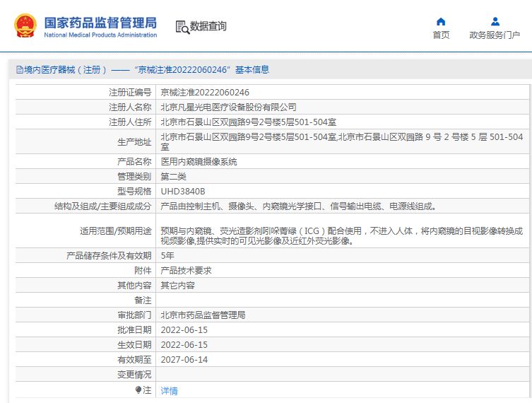Click the 附件 row label
Viewport: 532px width, 403px height.
(143, 271)
